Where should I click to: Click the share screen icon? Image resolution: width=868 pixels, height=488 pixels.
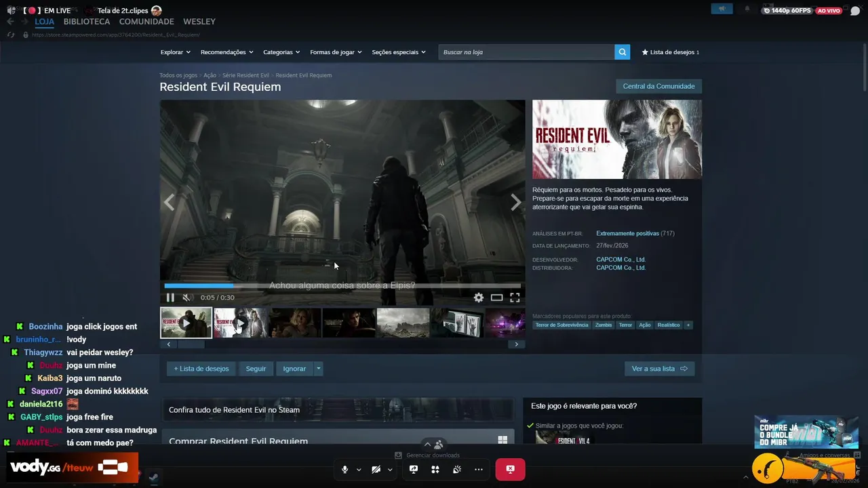point(414,469)
